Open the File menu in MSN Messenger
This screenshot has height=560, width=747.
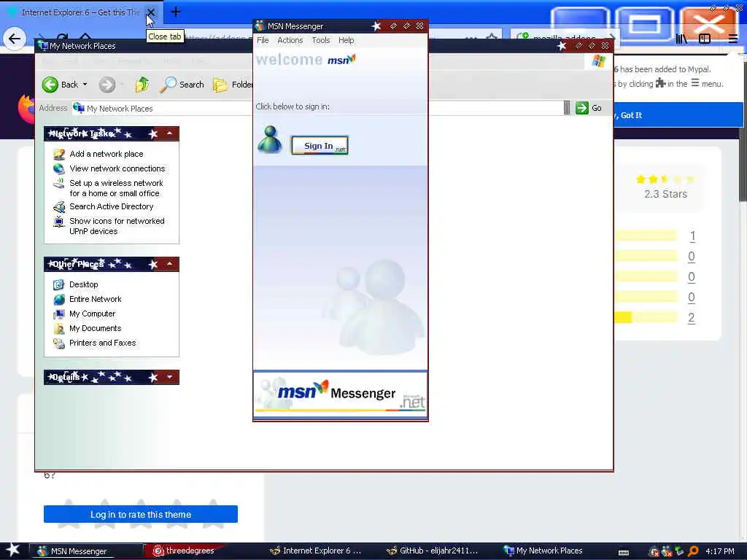coord(263,41)
